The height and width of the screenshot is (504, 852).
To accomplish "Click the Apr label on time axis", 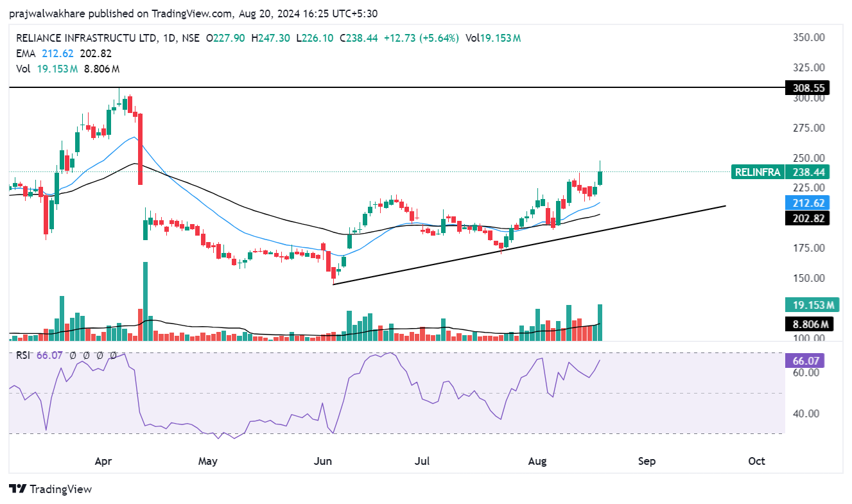I will click(x=103, y=461).
